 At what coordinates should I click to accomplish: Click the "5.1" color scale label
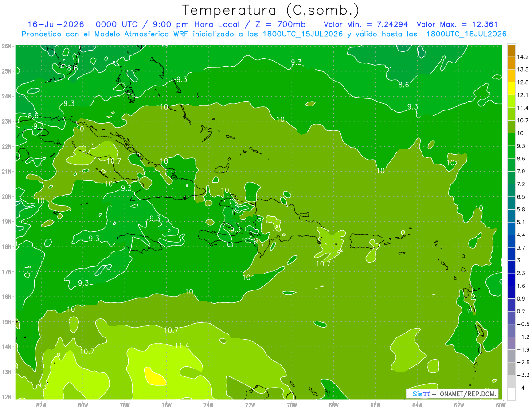click(x=520, y=222)
